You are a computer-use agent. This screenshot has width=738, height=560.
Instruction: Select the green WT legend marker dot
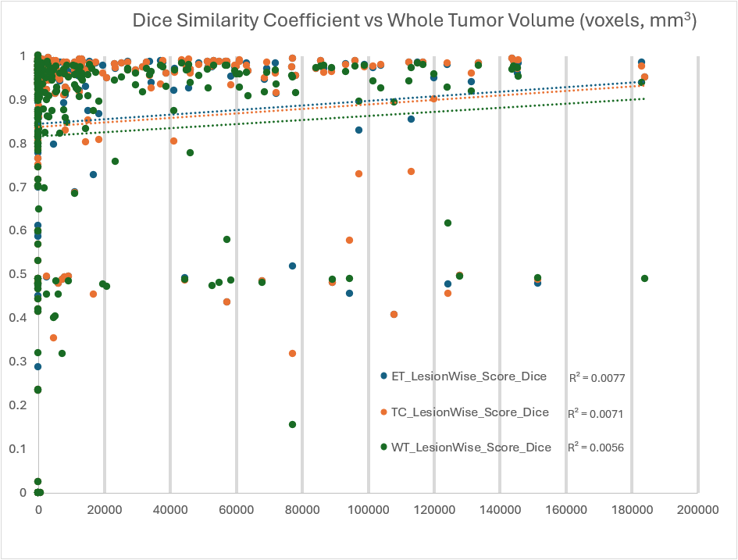pos(383,447)
